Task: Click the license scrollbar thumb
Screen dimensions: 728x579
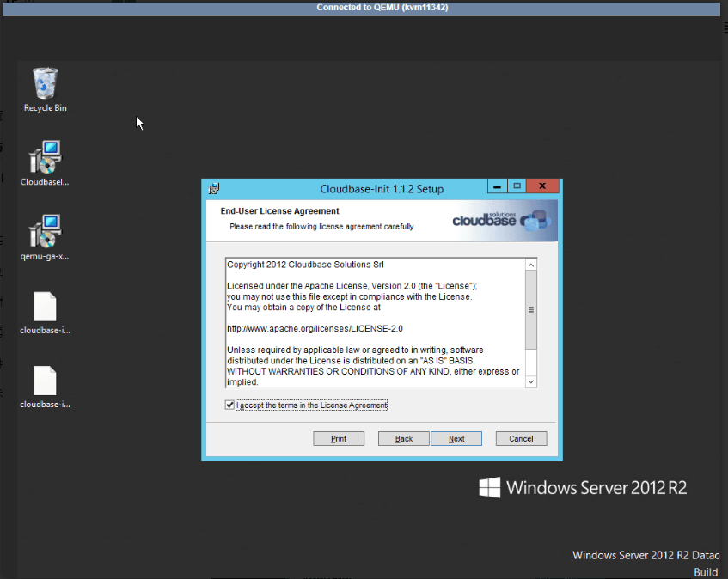Action: pos(531,309)
